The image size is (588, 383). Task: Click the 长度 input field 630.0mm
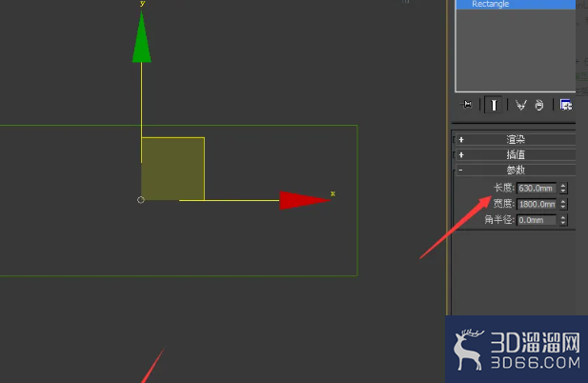pyautogui.click(x=537, y=188)
